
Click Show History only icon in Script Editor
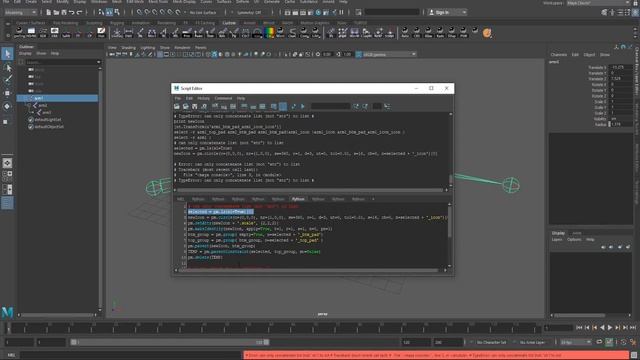point(244,107)
